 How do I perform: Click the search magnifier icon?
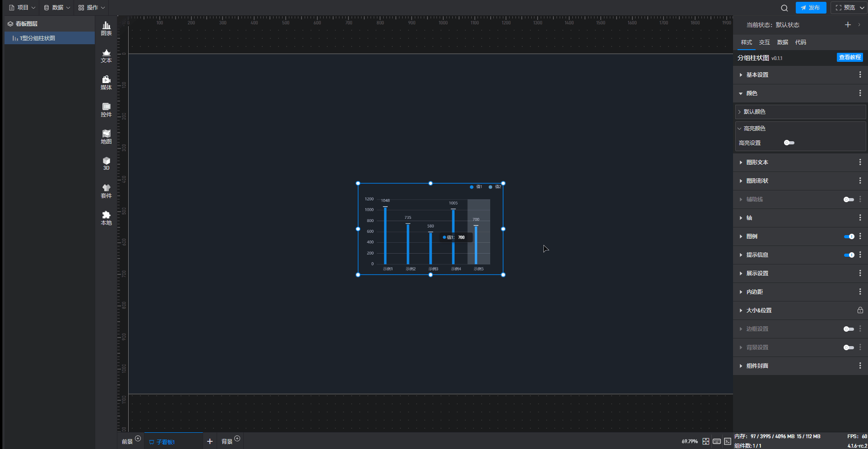click(x=784, y=8)
